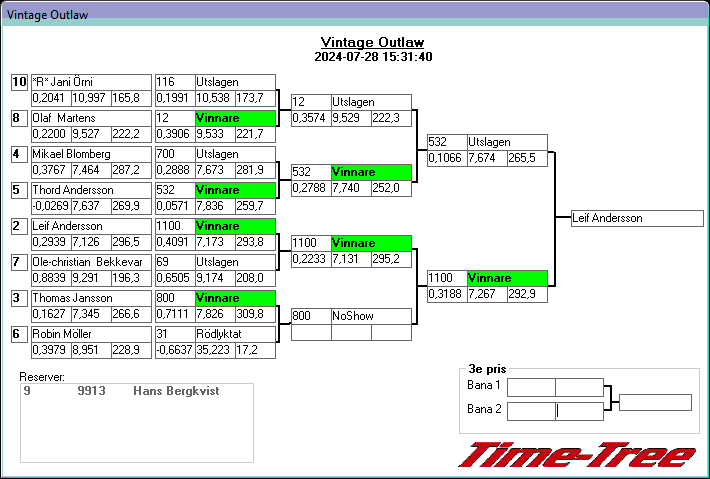Click the first-round Vinnare cell for car 800
This screenshot has height=479, width=710.
tap(235, 298)
